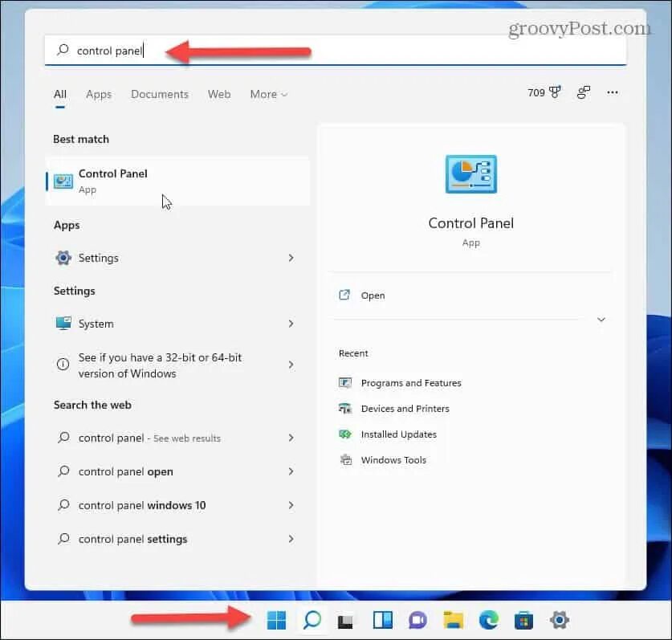This screenshot has height=640, width=672.
Task: Open Installed Updates recent item
Action: tap(398, 434)
